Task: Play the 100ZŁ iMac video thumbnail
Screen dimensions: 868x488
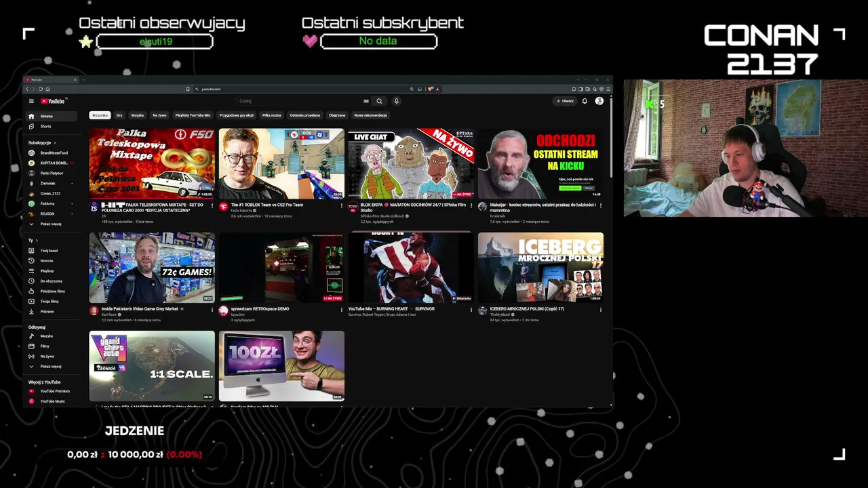Action: point(281,366)
